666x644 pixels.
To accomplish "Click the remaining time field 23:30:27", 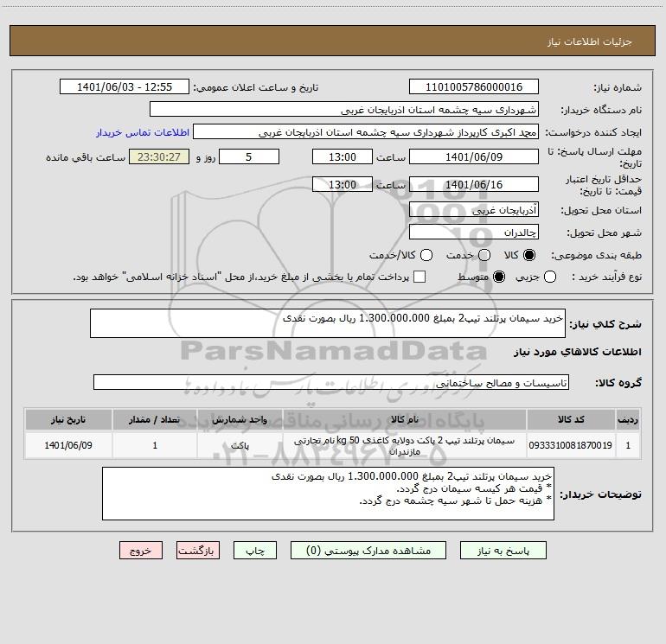I will click(159, 156).
